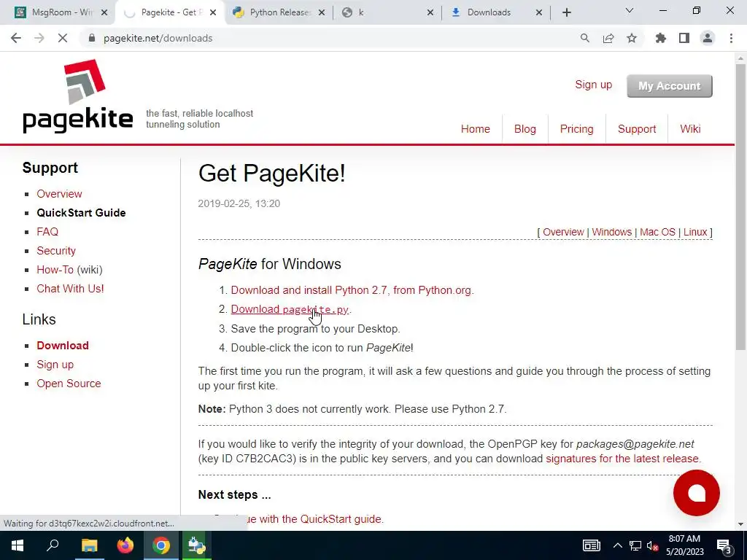Open the Chrome profile avatar
Screen dimensions: 747x560
pyautogui.click(x=708, y=38)
